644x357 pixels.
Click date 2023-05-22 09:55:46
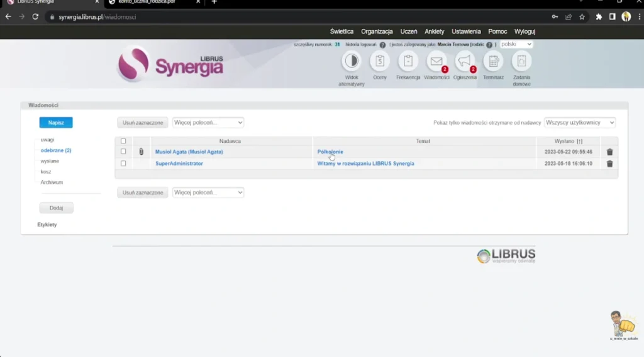coord(568,152)
